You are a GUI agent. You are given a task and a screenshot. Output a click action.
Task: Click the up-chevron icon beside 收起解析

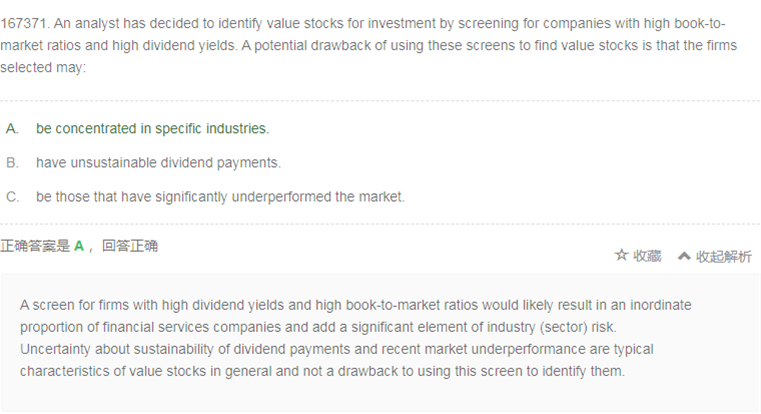point(684,256)
